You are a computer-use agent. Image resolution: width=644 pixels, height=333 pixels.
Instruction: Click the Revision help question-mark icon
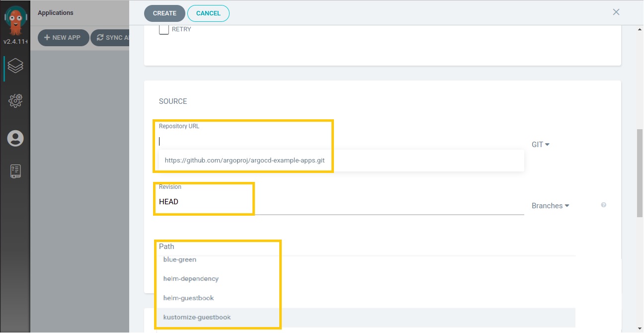pos(603,205)
